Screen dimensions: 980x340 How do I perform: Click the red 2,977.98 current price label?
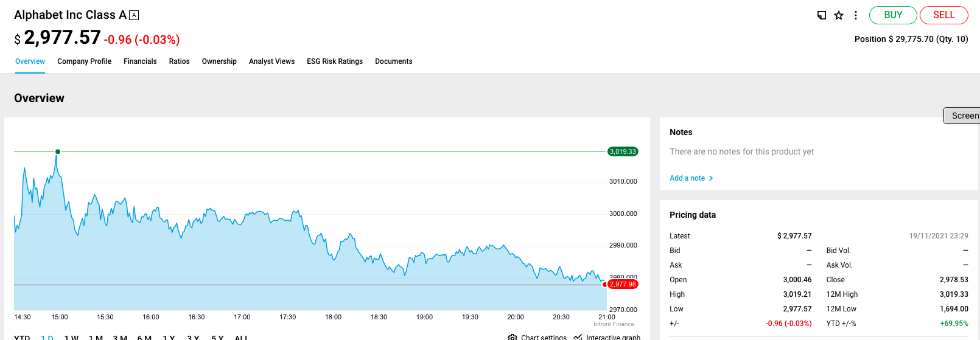623,284
